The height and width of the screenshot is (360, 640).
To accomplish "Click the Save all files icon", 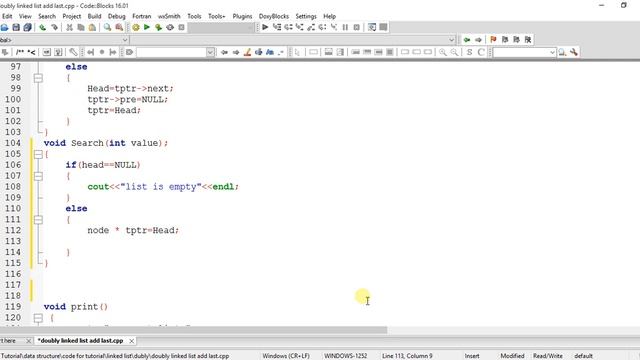I will point(27,27).
